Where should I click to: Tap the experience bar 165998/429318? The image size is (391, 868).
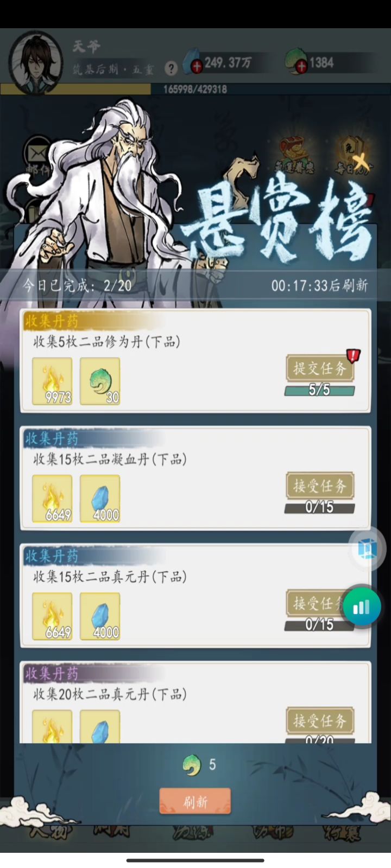coord(195,89)
